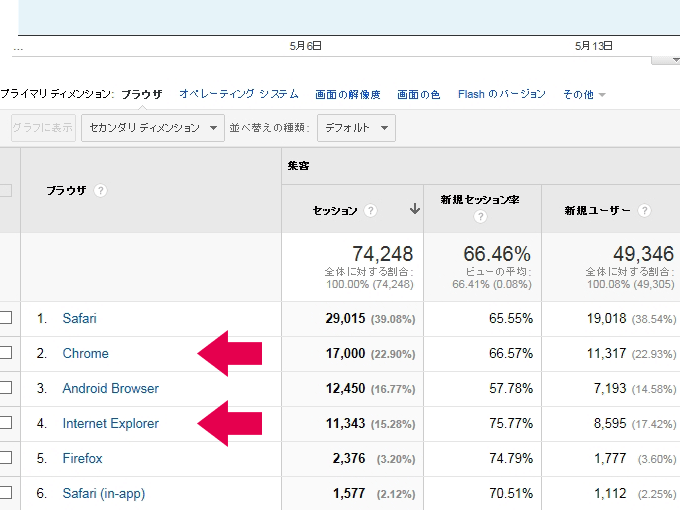Image resolution: width=680 pixels, height=510 pixels.
Task: Sort by the 新規ユーザー column header
Action: (x=597, y=211)
